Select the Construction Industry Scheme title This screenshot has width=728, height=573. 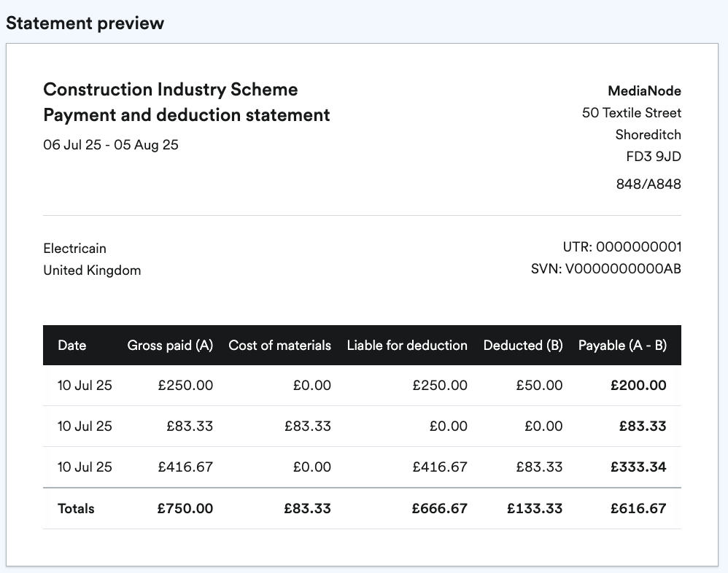pos(171,90)
